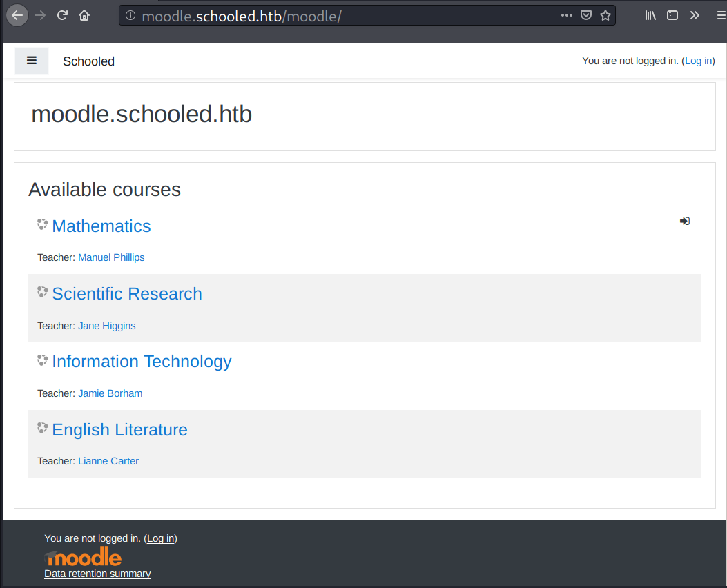
Task: Open page actions three-dot menu
Action: (x=567, y=15)
